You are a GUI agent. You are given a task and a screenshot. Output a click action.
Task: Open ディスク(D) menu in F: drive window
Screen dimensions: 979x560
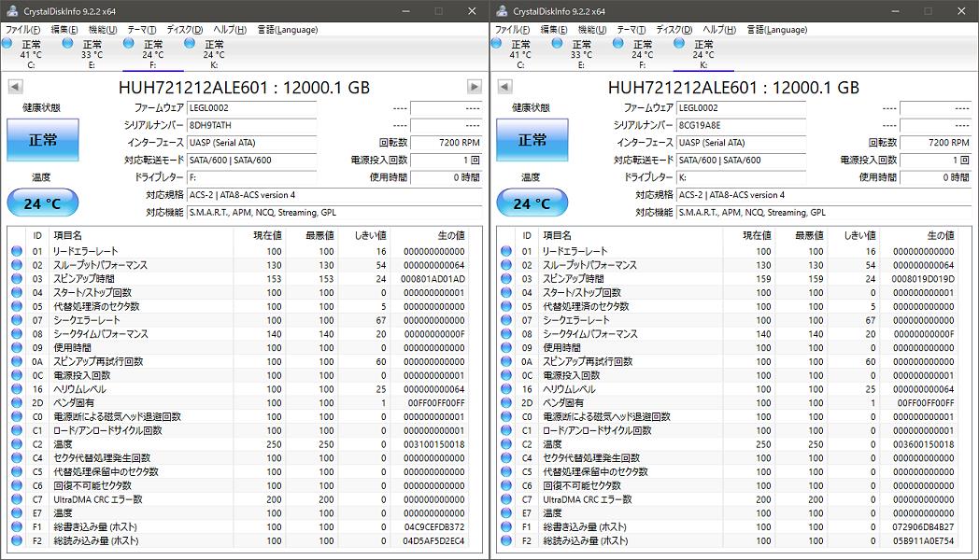[185, 29]
